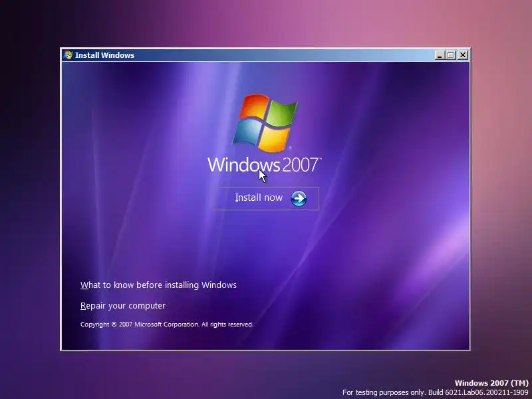Minimize the Install Windows dialog

[440, 55]
